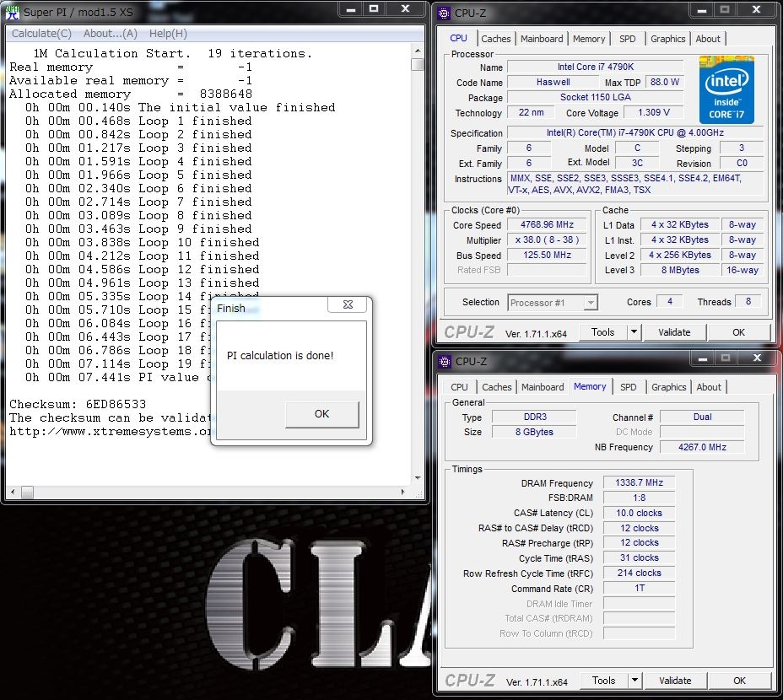Click the Channel # value Dual
783x700 pixels.
click(702, 417)
